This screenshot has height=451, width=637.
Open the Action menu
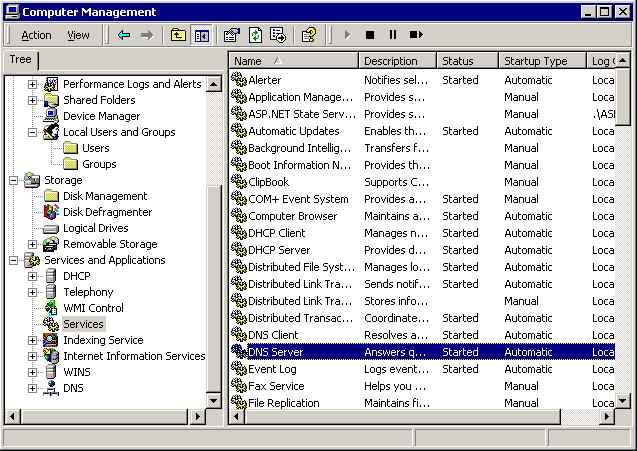(x=36, y=35)
